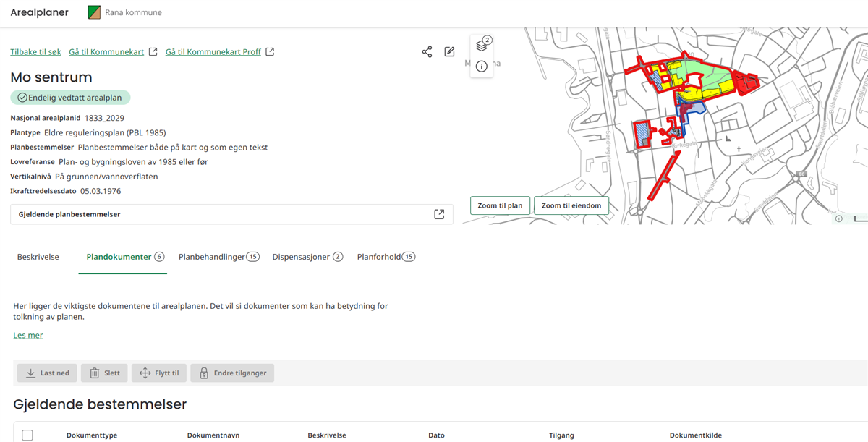868x442 pixels.
Task: Open the map layers icon
Action: (482, 46)
